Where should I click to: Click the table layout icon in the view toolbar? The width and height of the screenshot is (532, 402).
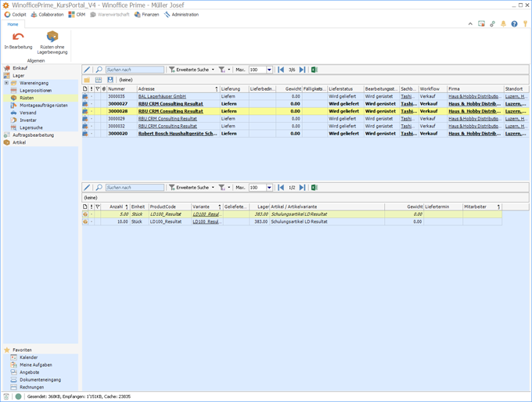pyautogui.click(x=99, y=80)
